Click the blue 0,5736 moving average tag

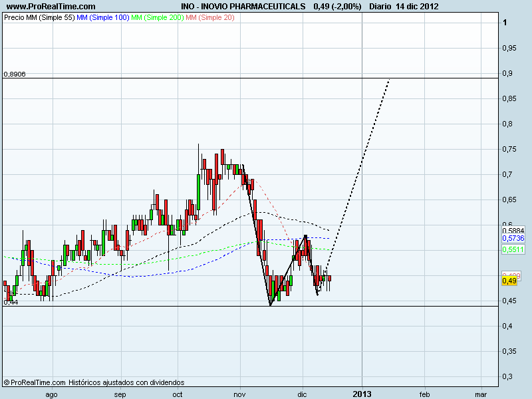point(513,238)
